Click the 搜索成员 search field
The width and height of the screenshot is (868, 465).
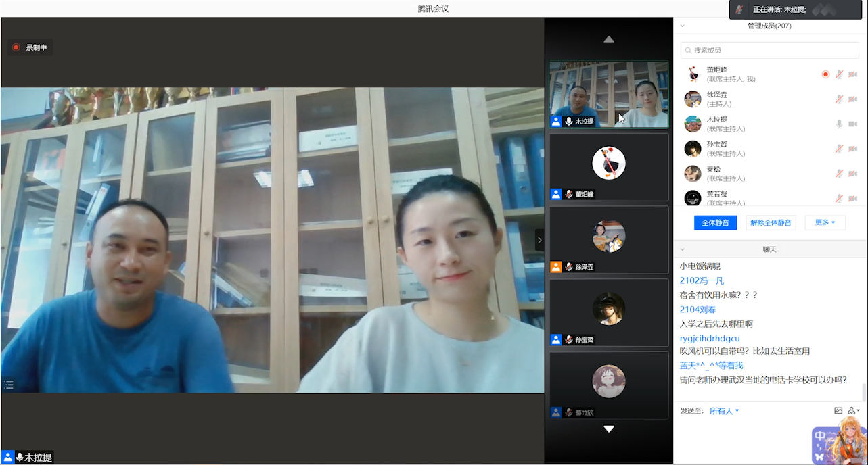771,51
